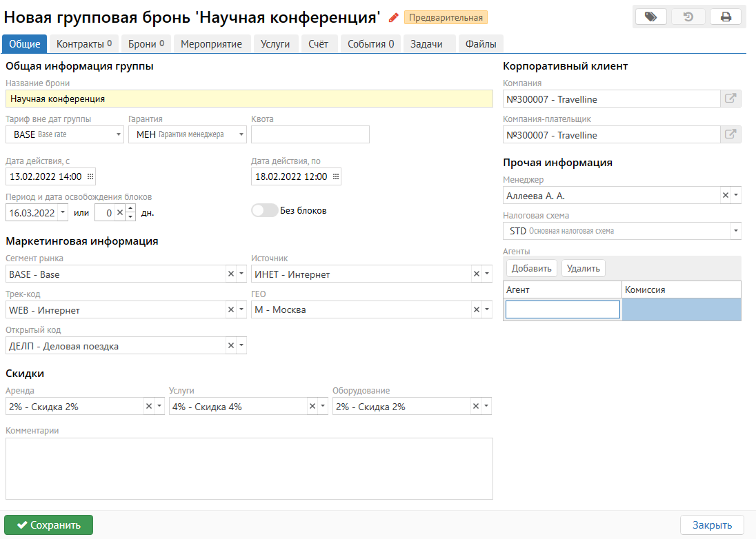Image resolution: width=756 pixels, height=539 pixels.
Task: Open link icon beside Компания-плательщик field
Action: click(x=730, y=135)
